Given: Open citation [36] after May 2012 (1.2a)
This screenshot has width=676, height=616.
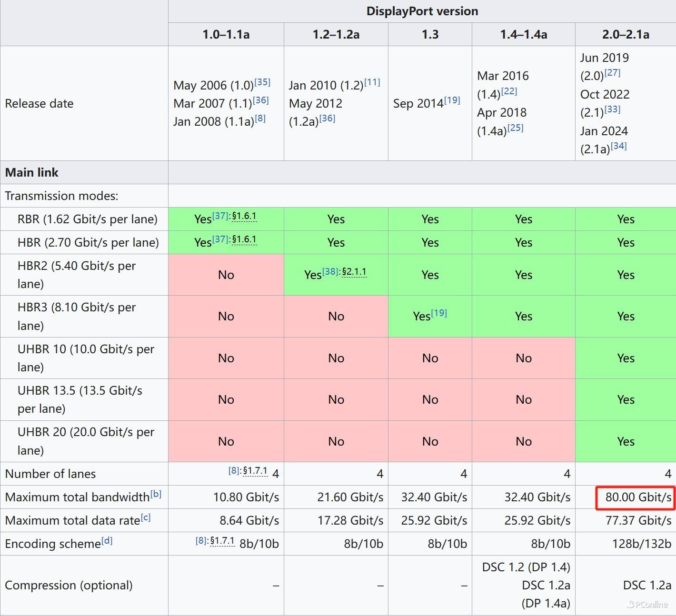Looking at the screenshot, I should click(x=327, y=119).
